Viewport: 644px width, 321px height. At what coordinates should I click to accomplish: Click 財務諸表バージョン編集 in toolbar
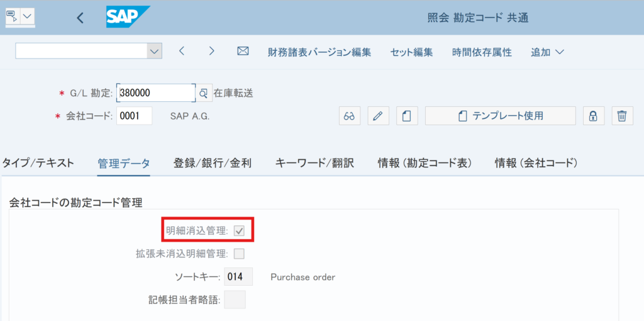click(319, 52)
